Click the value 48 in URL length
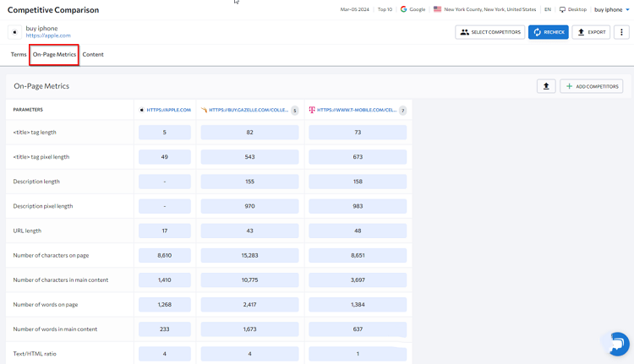Viewport: 634px width, 364px height. [x=358, y=231]
